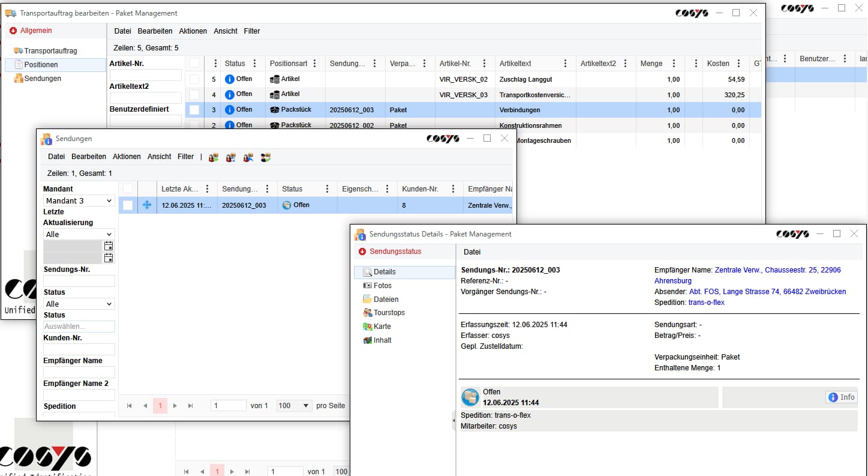Click the splitter collapse arrow in Sendungsstatus window
Viewport: 868px width, 476px height.
pyautogui.click(x=453, y=421)
